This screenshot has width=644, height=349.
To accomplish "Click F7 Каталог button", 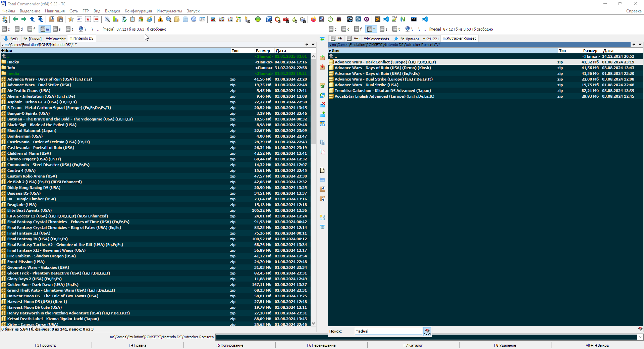I will (x=413, y=345).
